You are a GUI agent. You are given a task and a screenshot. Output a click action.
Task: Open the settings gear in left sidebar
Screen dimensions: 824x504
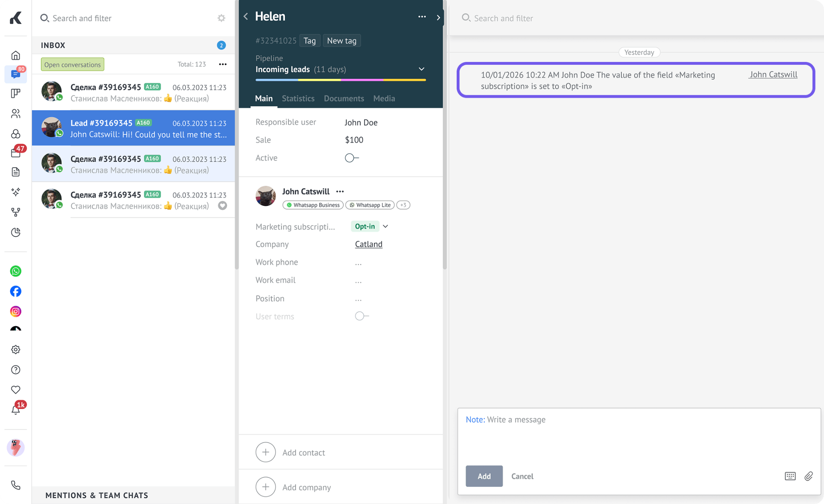(x=16, y=350)
